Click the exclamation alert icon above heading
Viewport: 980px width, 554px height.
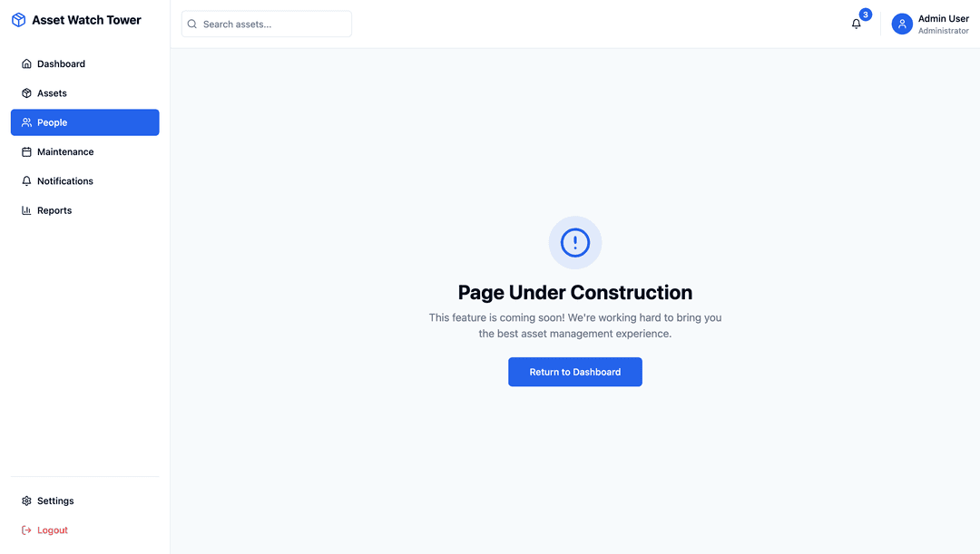575,242
